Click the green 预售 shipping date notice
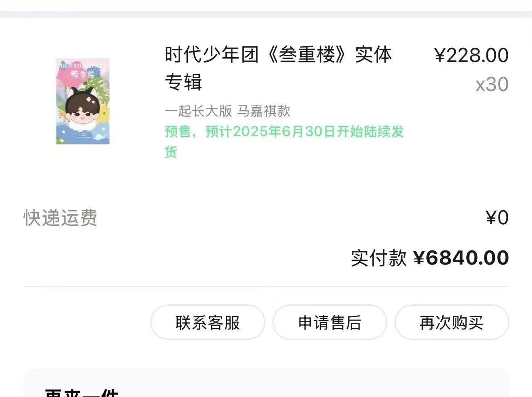Viewport: 532px width, 397px height. 284,141
